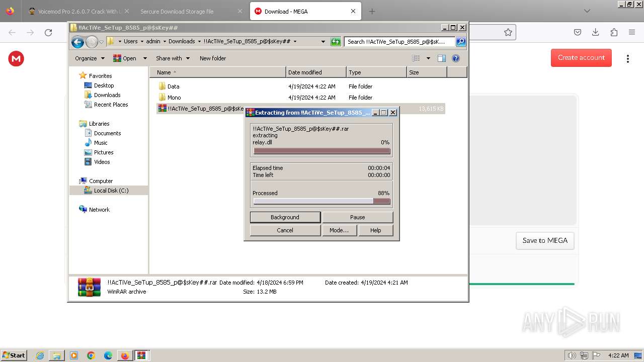This screenshot has height=362, width=644.
Task: Expand Open button dropdown arrow
Action: pyautogui.click(x=145, y=58)
